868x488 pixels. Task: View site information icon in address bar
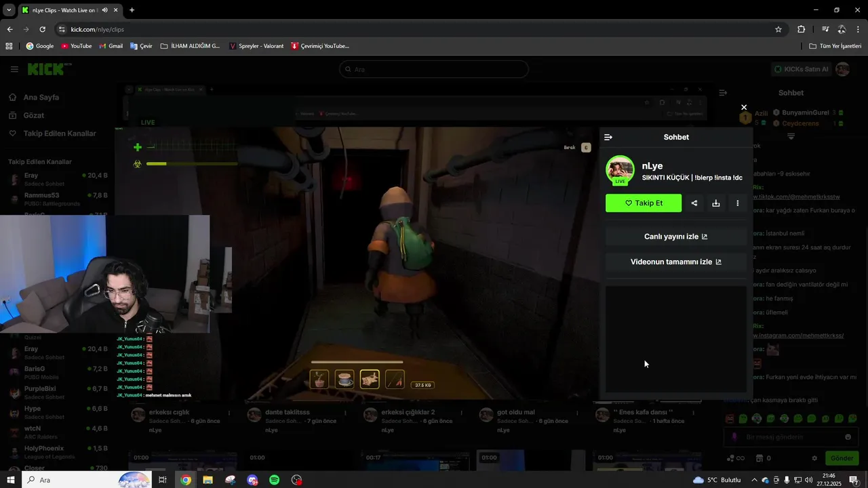62,29
